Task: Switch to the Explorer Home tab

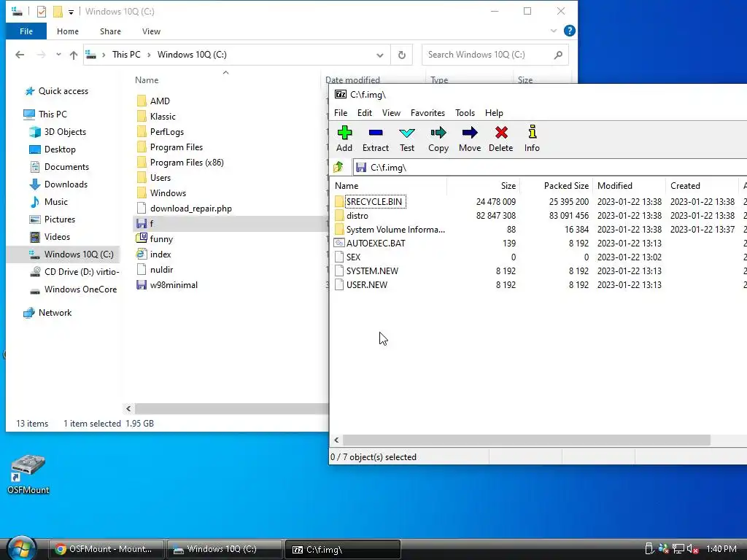Action: [x=68, y=31]
